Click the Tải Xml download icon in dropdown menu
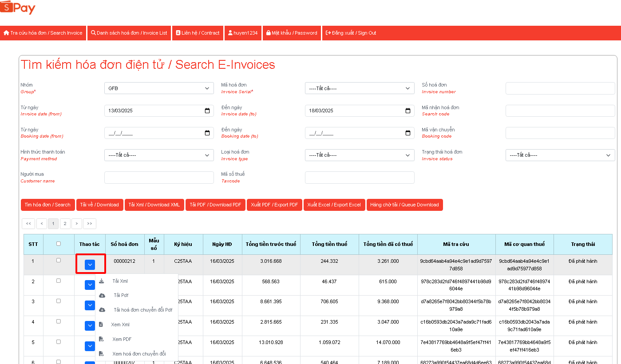621x364 pixels. 102,281
